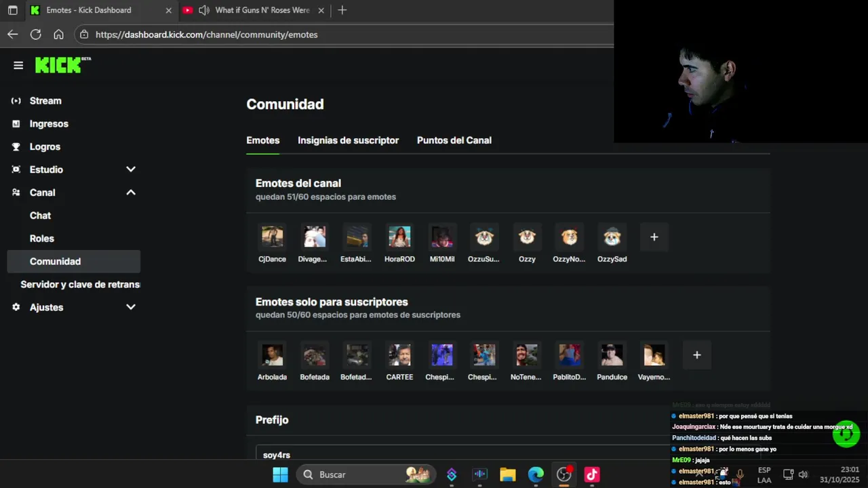The width and height of the screenshot is (868, 488).
Task: Add a new subscriber emote with plus
Action: click(696, 355)
